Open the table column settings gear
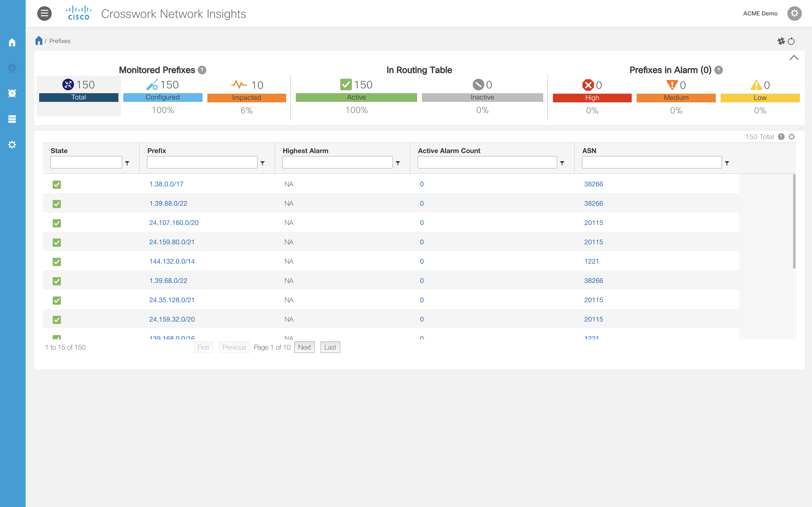Image resolution: width=812 pixels, height=507 pixels. 792,137
